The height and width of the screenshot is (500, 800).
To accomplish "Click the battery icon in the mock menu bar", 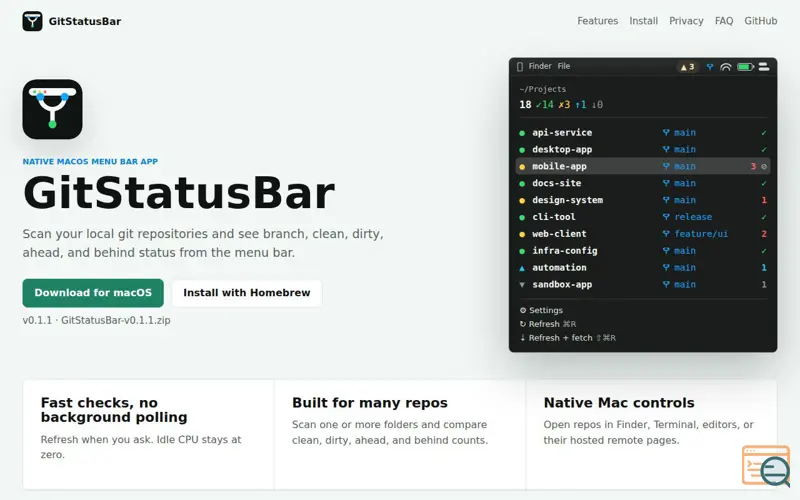I will pos(745,67).
